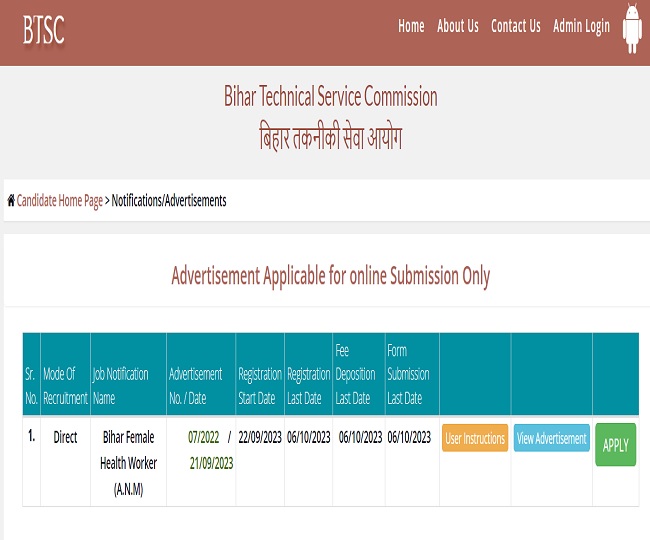This screenshot has height=540, width=650.
Task: Click the Bihar Technical Service Commission title
Action: [330, 97]
